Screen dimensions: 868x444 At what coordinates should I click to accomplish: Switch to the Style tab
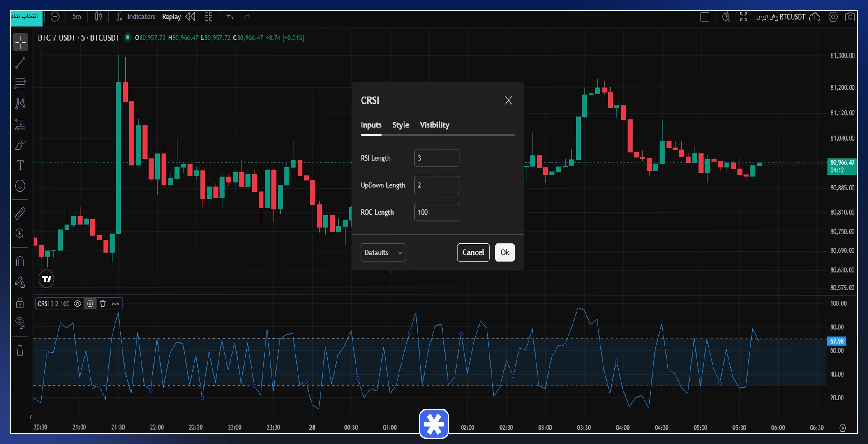401,125
